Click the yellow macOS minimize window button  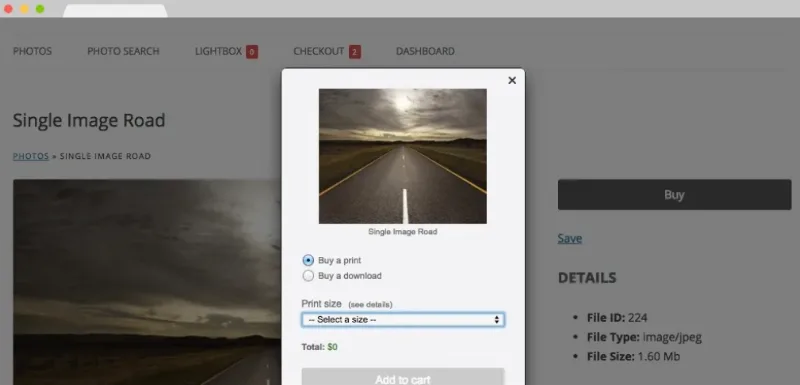[24, 9]
